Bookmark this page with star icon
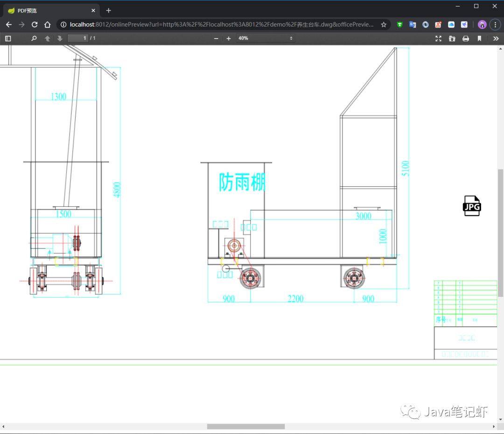This screenshot has width=504, height=434. tap(384, 25)
